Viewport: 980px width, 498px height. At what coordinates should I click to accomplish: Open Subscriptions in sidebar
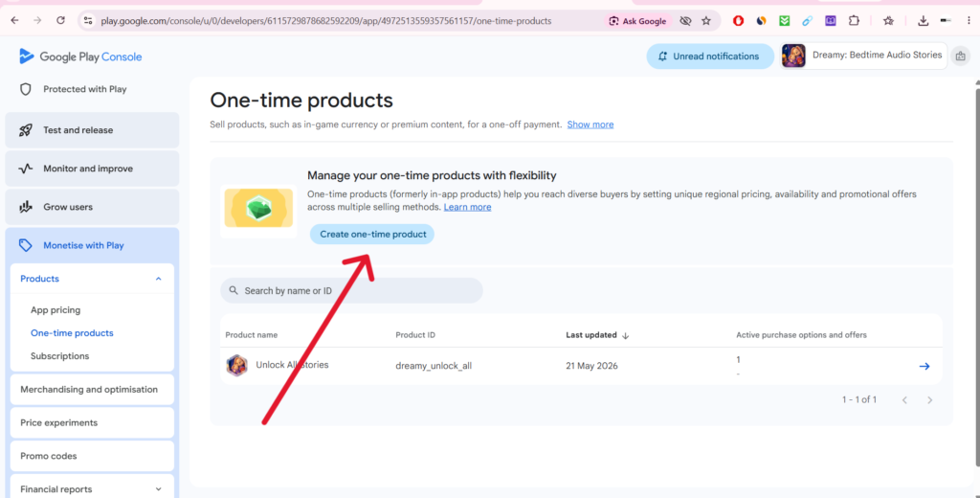[60, 356]
